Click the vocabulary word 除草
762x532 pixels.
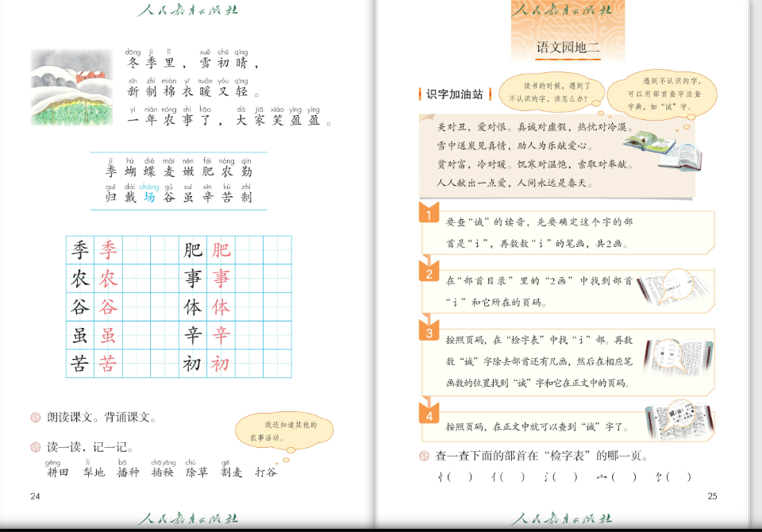pos(197,472)
